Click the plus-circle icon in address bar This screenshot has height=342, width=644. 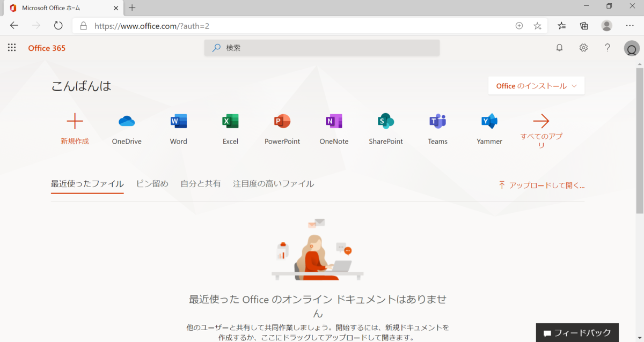(x=519, y=26)
